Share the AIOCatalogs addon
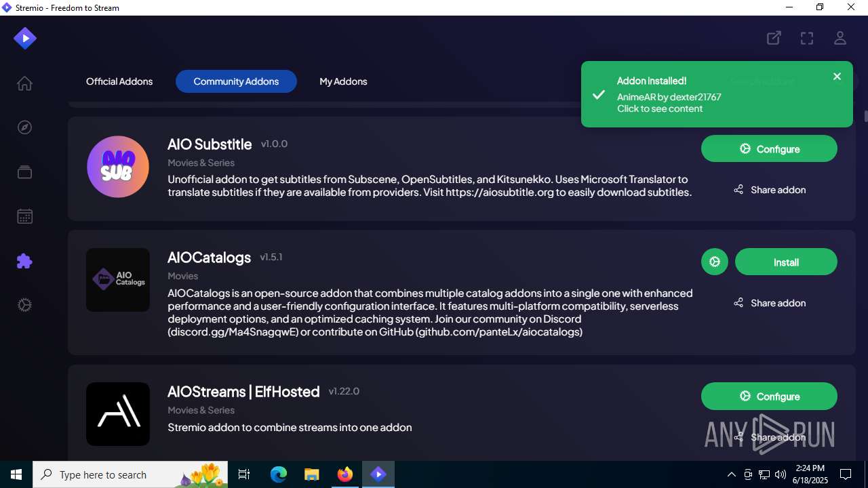The height and width of the screenshot is (488, 868). pos(769,303)
